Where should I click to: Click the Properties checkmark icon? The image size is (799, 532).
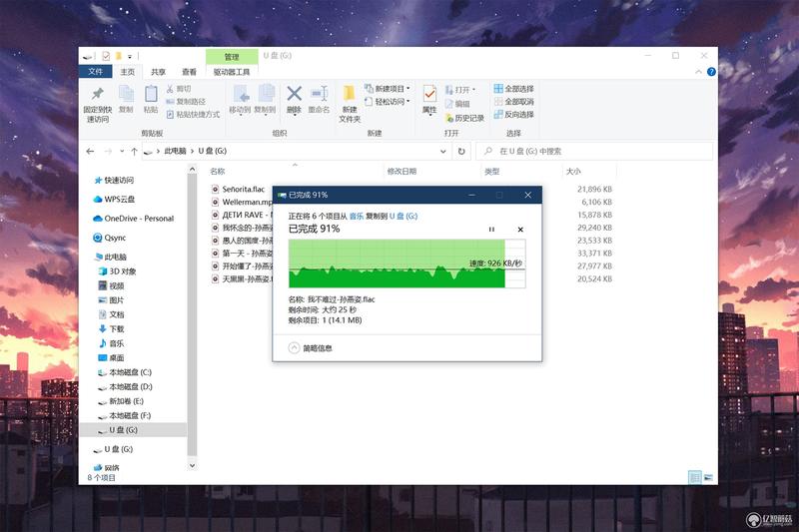(x=429, y=94)
